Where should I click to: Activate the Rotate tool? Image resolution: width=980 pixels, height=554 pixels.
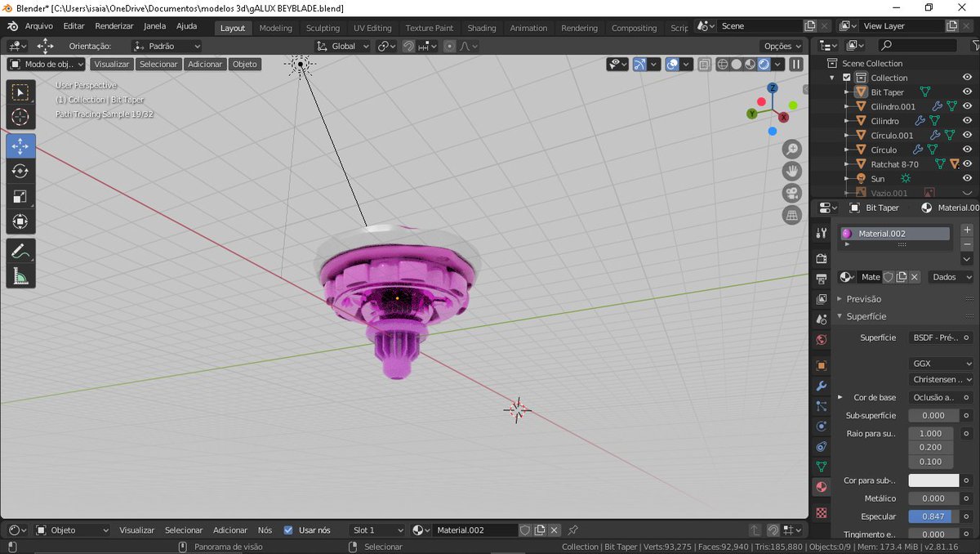pyautogui.click(x=20, y=171)
